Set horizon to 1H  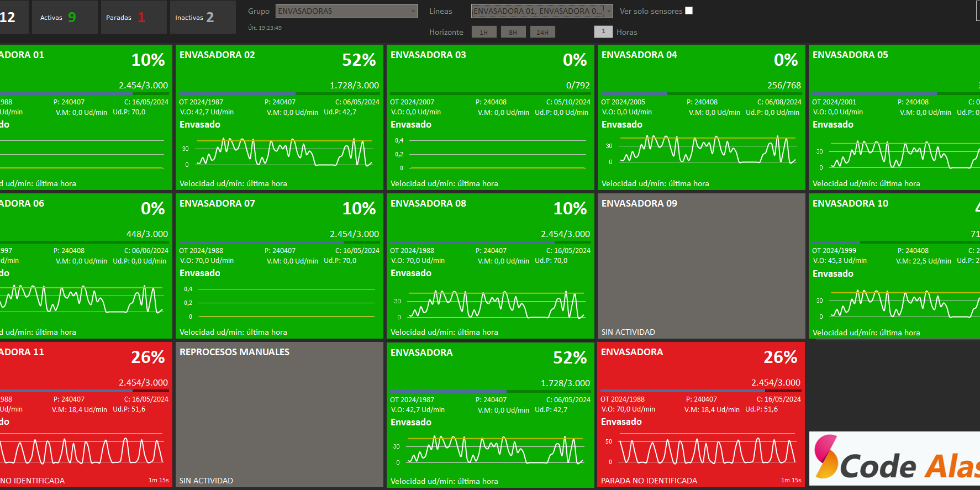pos(484,32)
